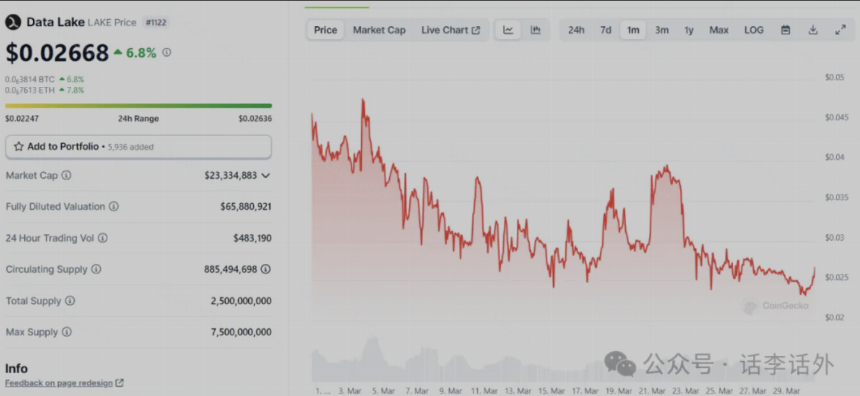The height and width of the screenshot is (396, 860).
Task: Click the $0.02636 24h high value
Action: pyautogui.click(x=255, y=118)
